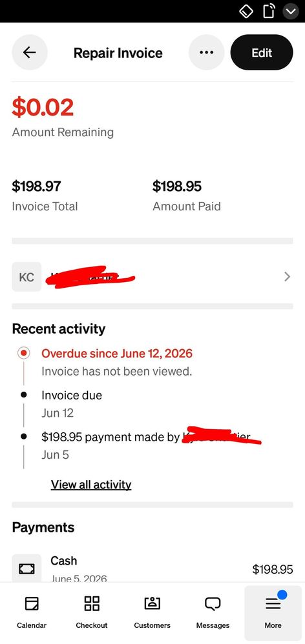Open the More menu with notification dot

(273, 612)
